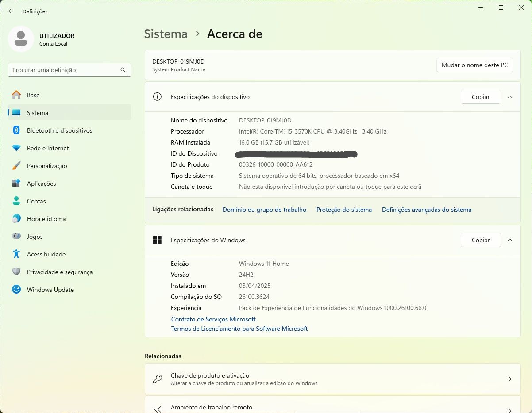
Task: Open Definições avançadas do sistema link
Action: [x=427, y=210]
